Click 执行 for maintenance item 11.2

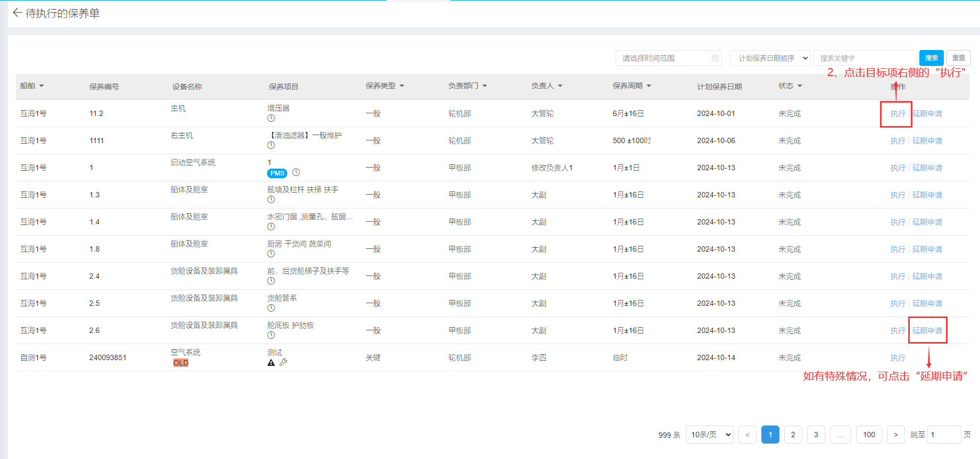pos(898,114)
